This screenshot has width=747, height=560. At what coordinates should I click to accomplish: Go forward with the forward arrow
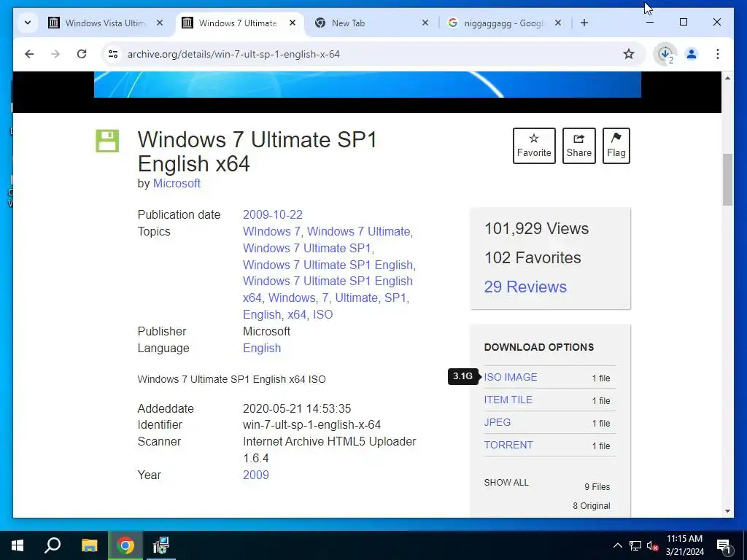coord(55,54)
